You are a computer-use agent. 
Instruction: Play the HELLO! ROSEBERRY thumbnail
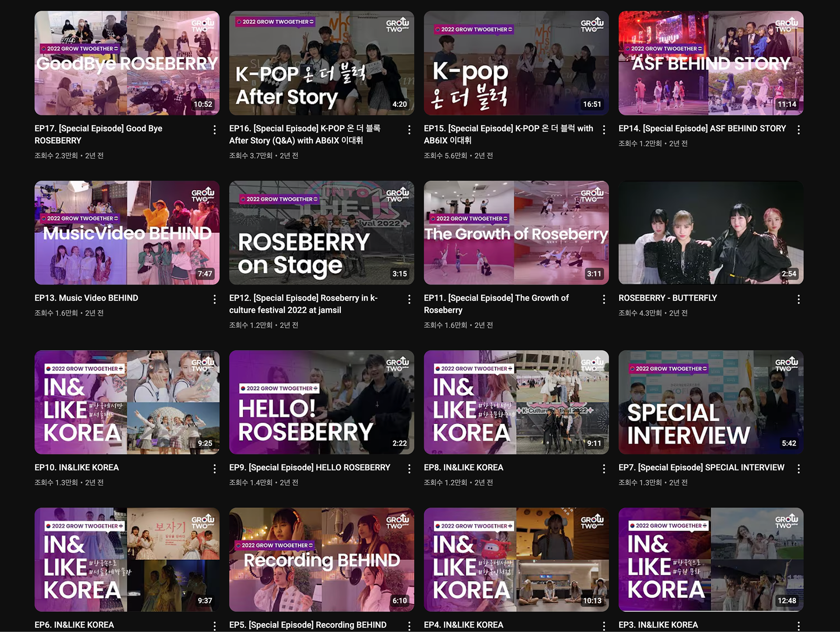click(x=322, y=402)
